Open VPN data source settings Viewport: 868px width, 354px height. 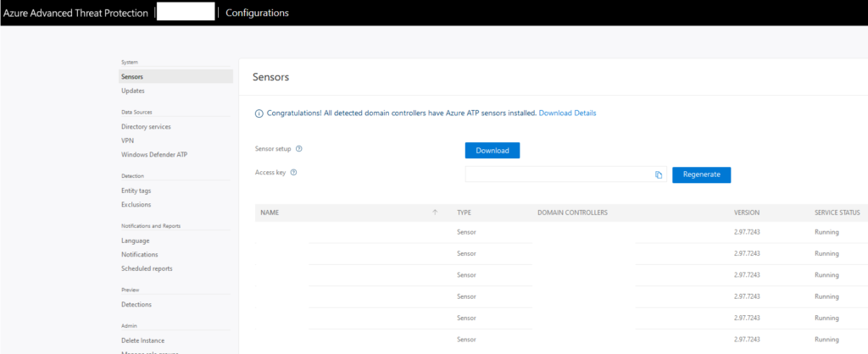[127, 141]
